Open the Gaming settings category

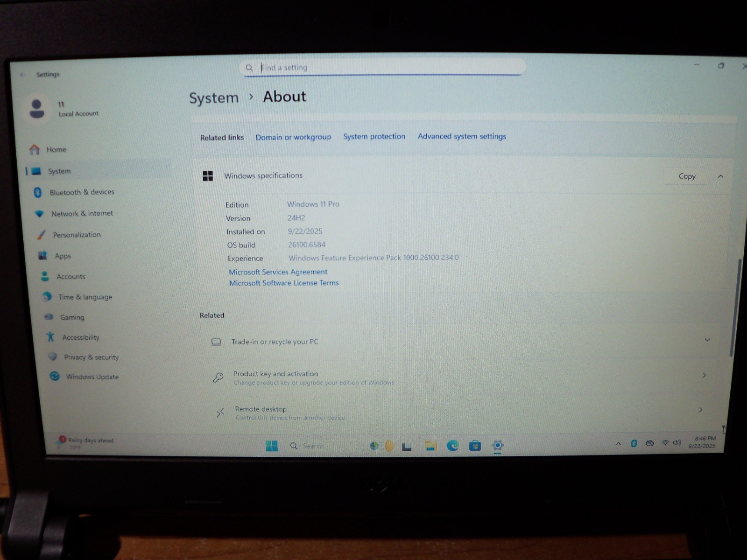72,317
